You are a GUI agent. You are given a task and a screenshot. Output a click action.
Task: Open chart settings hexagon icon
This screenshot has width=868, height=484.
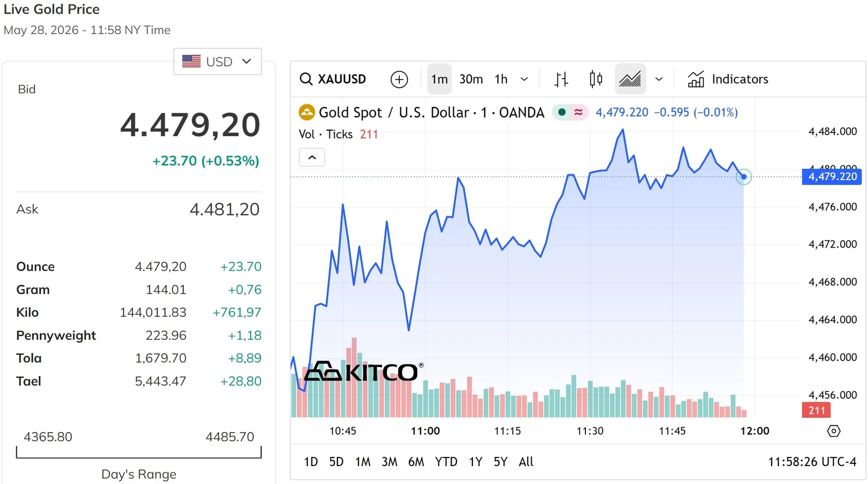pyautogui.click(x=834, y=431)
